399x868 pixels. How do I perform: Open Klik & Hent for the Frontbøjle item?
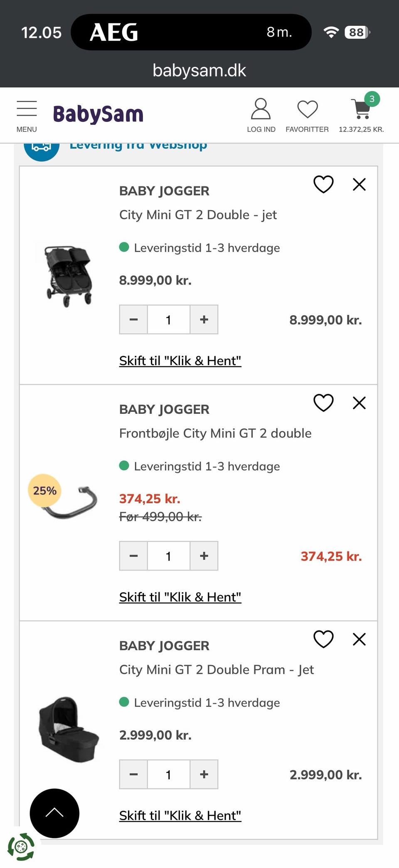180,596
